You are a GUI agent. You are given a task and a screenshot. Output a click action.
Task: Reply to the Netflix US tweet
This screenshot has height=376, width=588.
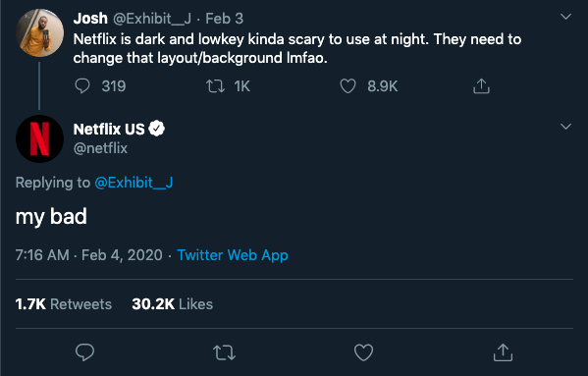tap(84, 352)
